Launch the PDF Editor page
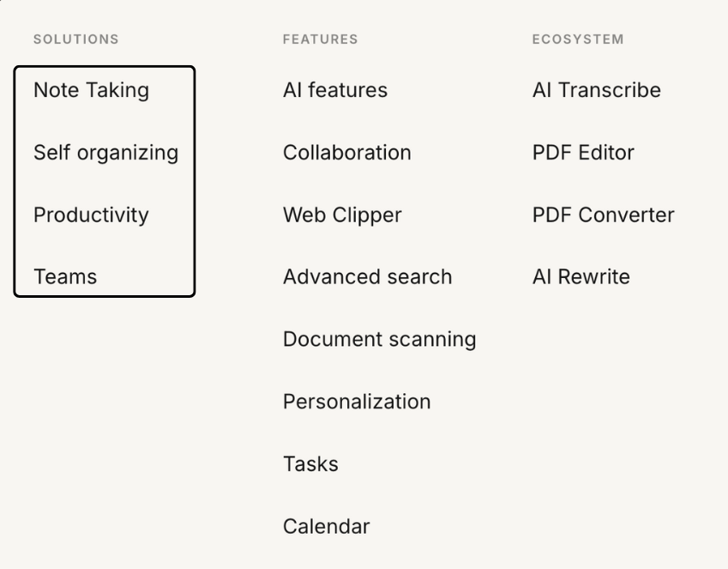 (582, 152)
